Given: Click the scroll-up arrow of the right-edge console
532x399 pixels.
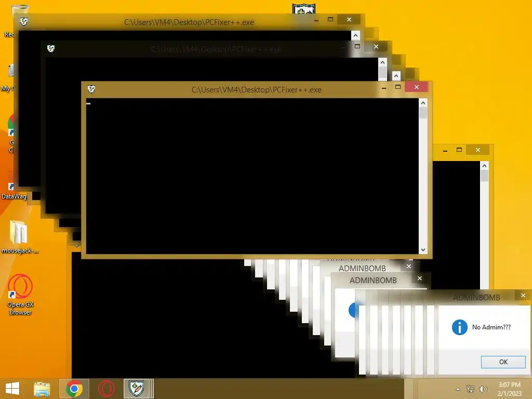Looking at the screenshot, I should 484,166.
